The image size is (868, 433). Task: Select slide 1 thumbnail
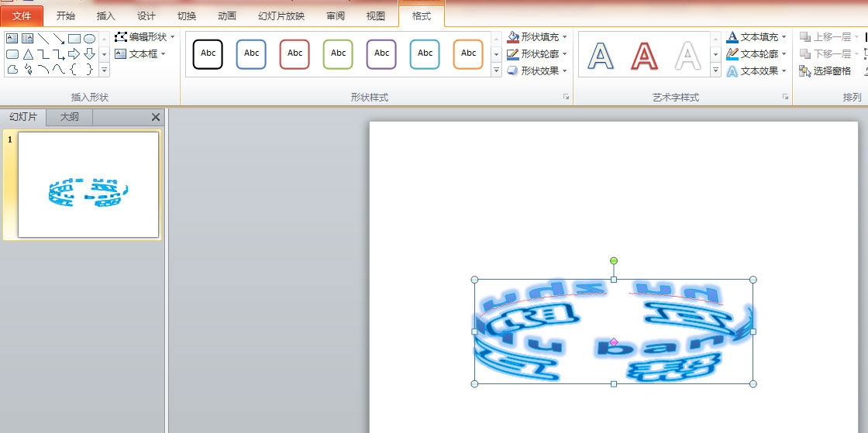(x=88, y=184)
